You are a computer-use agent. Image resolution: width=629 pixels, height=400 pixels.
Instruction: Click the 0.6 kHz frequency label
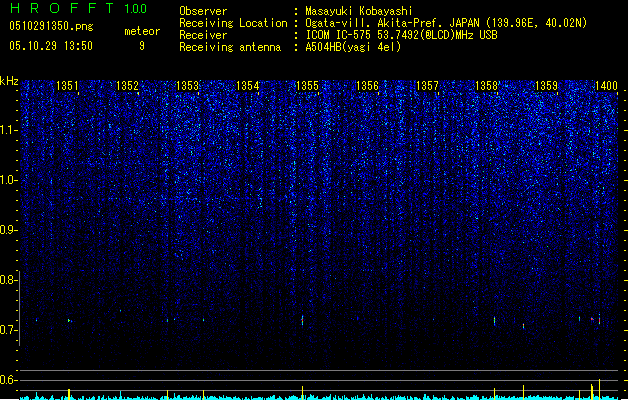click(8, 380)
